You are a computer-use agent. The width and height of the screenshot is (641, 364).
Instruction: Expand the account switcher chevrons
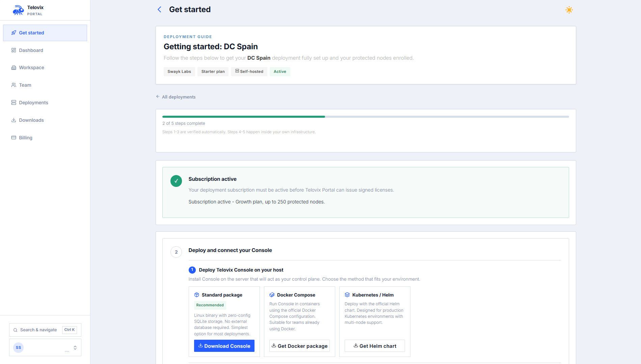click(x=75, y=347)
